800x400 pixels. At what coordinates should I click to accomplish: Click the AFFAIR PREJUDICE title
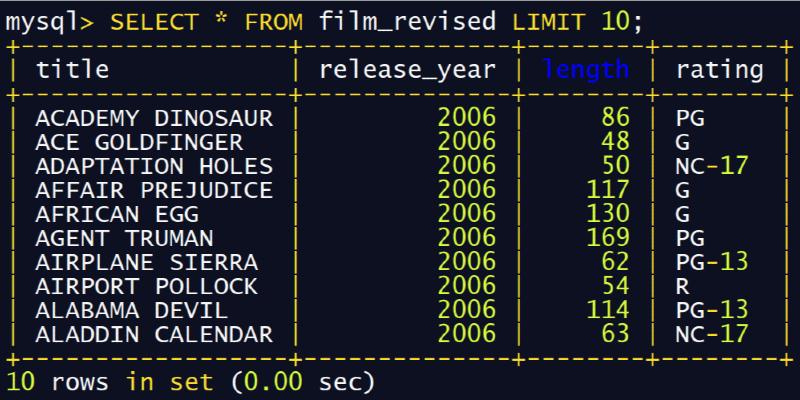tap(154, 190)
